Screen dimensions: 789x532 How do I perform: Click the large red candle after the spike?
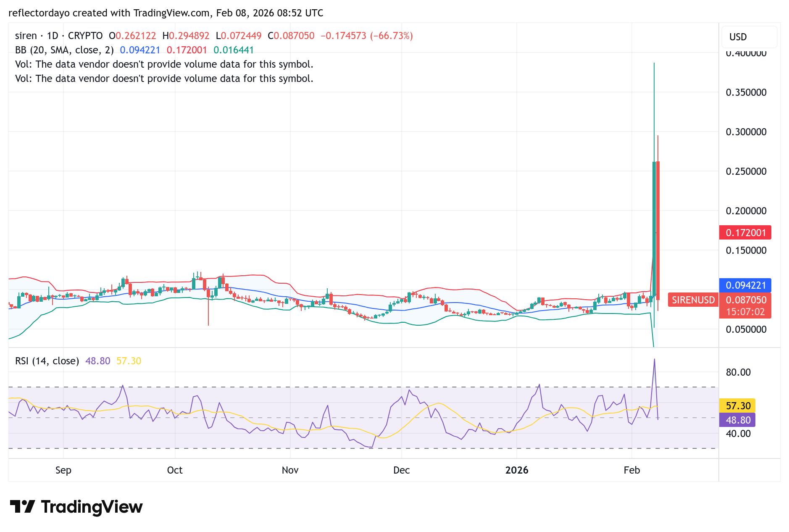point(658,230)
